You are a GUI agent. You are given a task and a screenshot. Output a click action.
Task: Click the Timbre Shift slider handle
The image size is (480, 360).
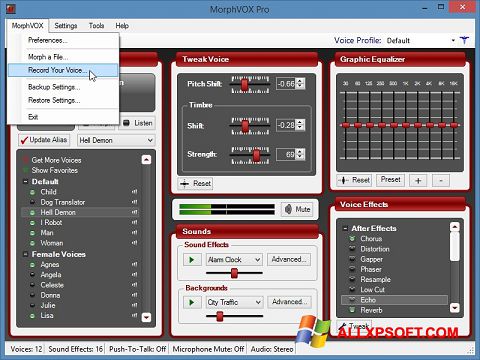point(245,126)
